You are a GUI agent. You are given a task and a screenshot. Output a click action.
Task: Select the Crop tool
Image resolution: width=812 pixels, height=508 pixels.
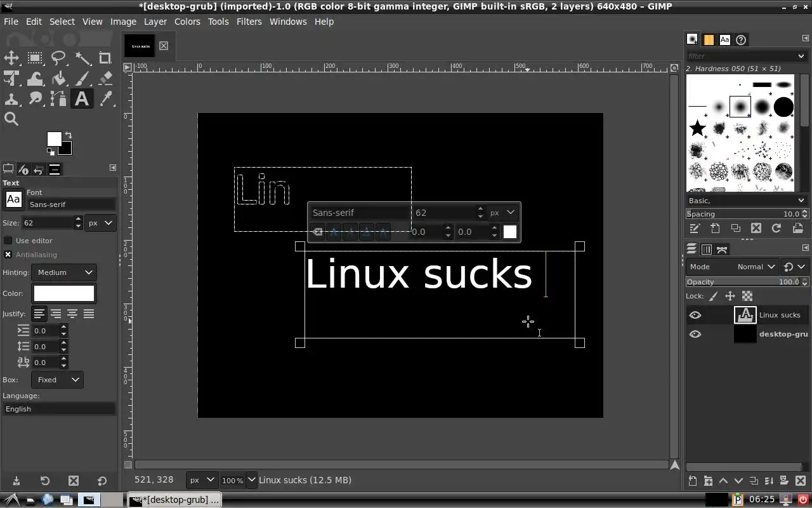tap(105, 58)
